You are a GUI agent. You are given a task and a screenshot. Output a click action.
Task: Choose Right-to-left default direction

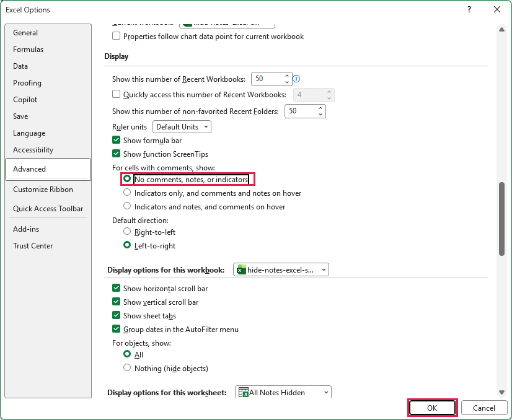127,232
